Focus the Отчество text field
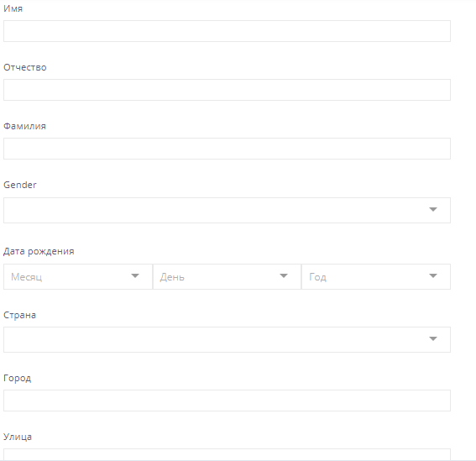The height and width of the screenshot is (461, 476). (227, 90)
